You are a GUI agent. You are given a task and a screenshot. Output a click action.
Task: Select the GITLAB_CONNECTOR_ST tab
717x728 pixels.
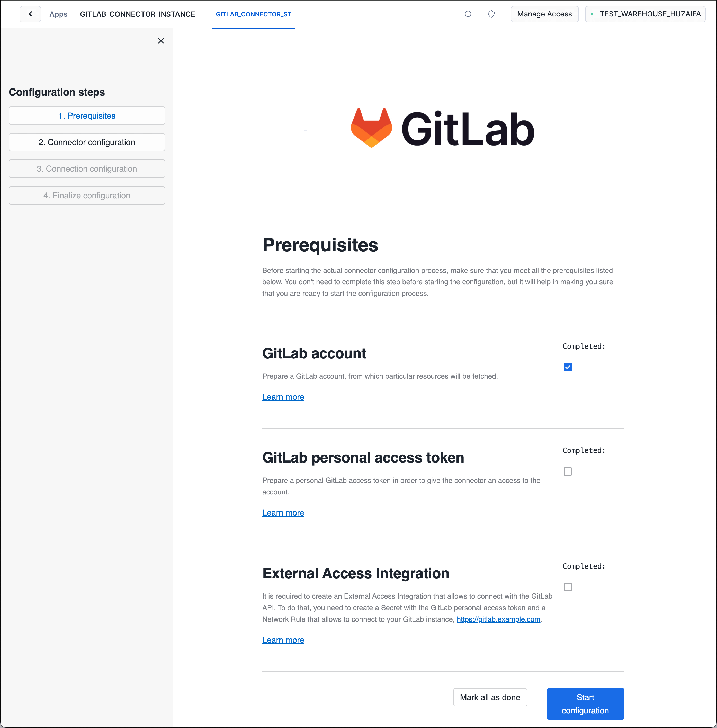click(254, 14)
